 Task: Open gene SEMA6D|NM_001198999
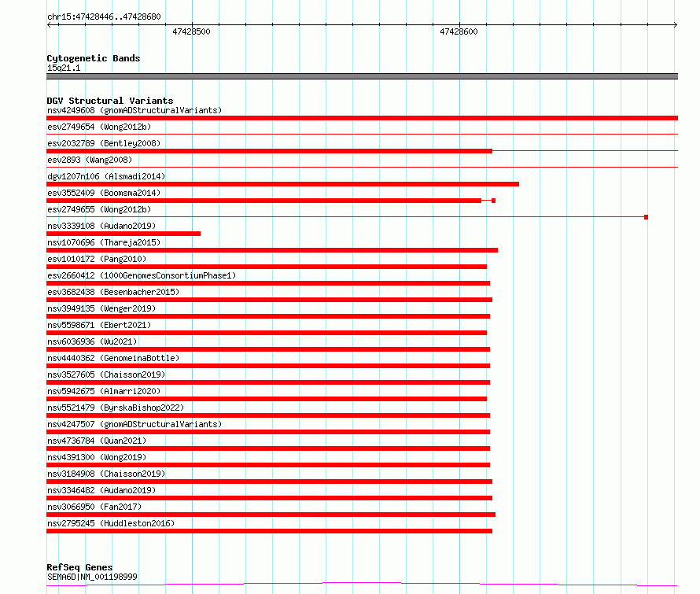point(92,577)
